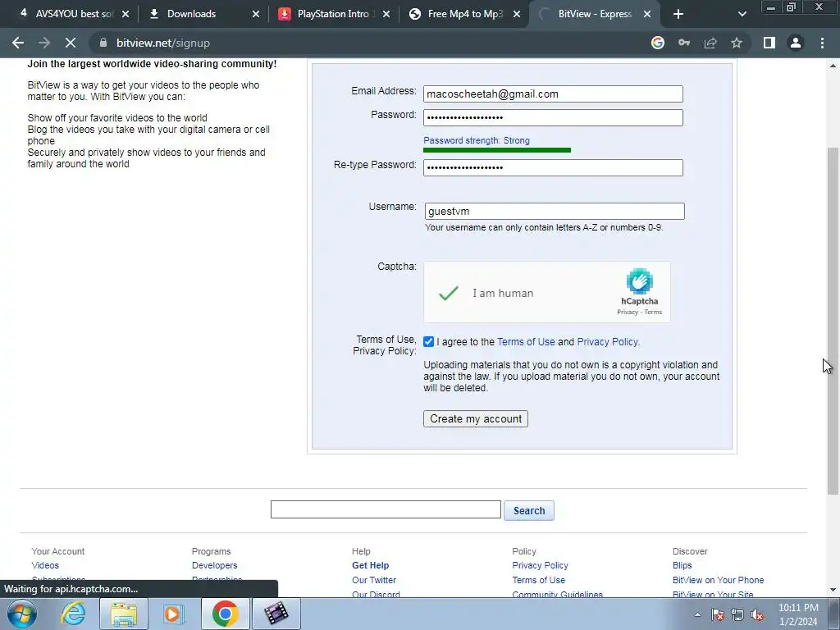Open Google search icon in address bar
The image size is (840, 630).
point(658,43)
